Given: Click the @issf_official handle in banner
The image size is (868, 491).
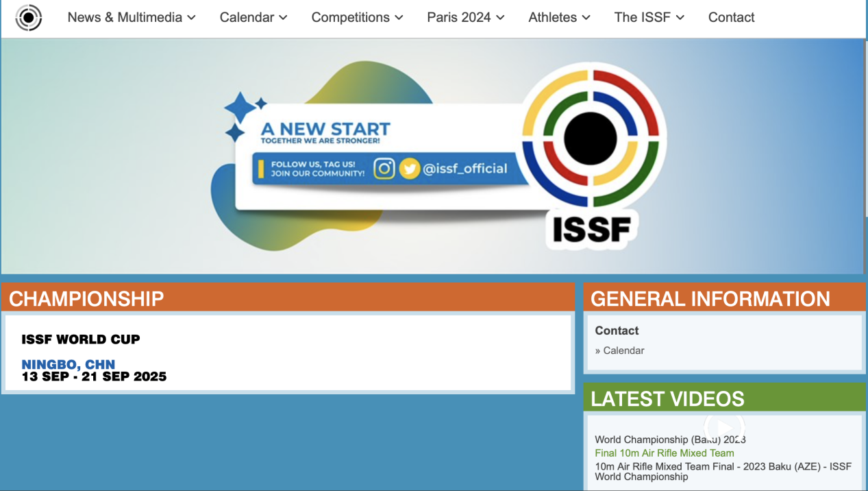Looking at the screenshot, I should (x=465, y=169).
